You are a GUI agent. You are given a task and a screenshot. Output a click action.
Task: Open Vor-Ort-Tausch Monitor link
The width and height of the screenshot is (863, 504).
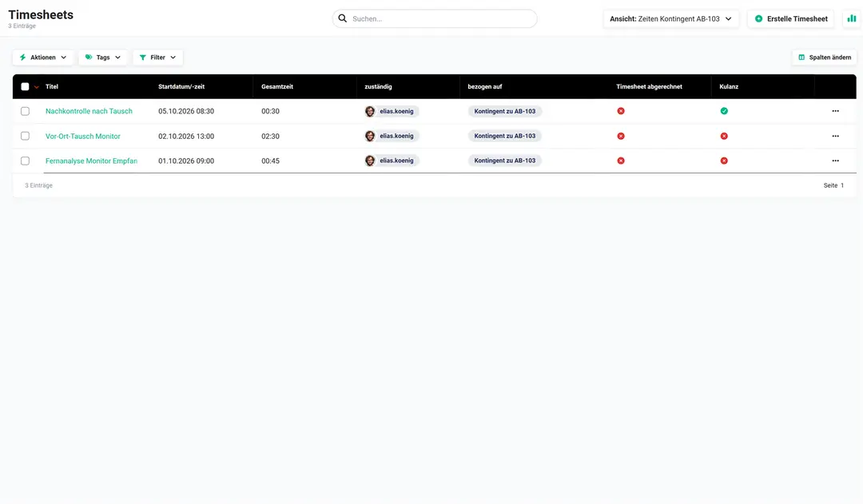(83, 136)
